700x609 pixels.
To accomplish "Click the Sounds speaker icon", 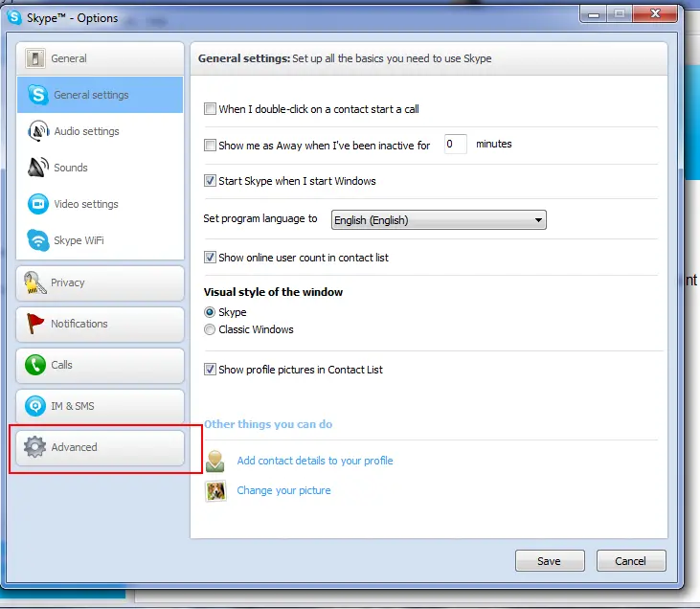I will [38, 168].
